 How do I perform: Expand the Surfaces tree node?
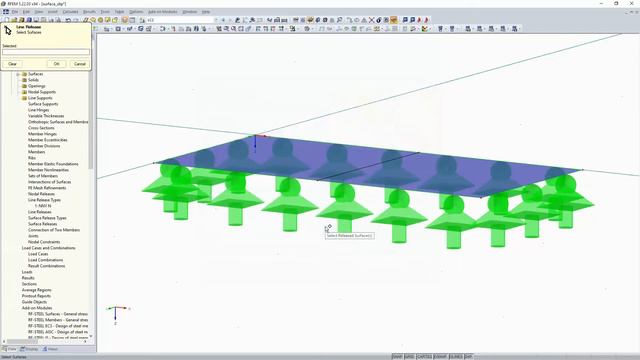pos(18,74)
